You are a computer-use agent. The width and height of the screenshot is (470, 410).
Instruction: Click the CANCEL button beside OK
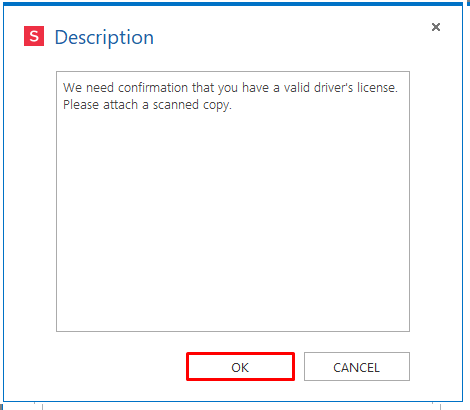point(357,367)
